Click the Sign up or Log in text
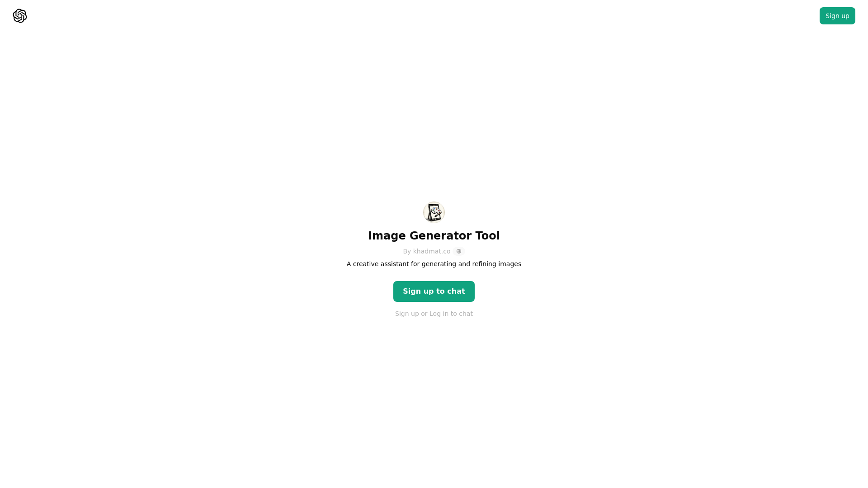 (x=434, y=314)
